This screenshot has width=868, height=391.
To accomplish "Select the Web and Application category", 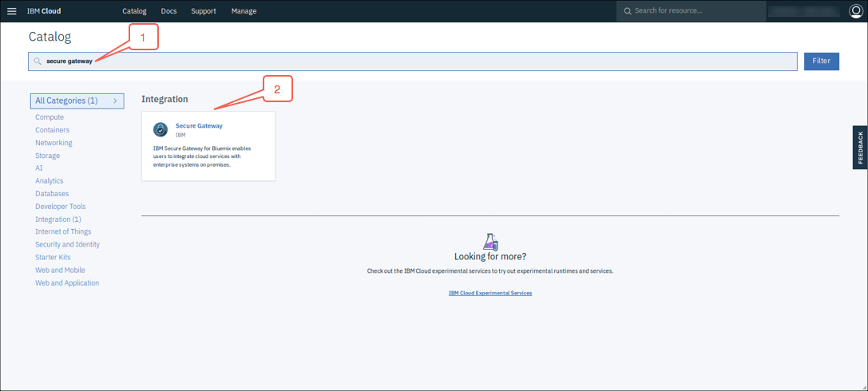I will click(67, 282).
